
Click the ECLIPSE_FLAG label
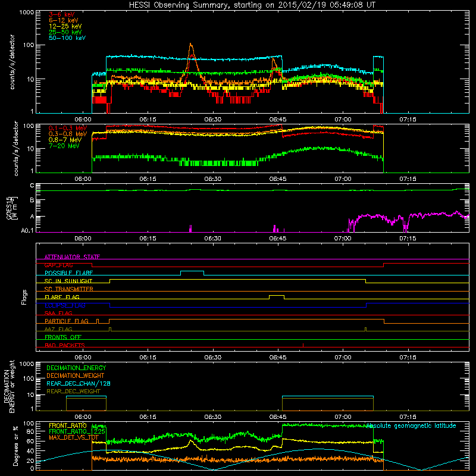click(65, 305)
